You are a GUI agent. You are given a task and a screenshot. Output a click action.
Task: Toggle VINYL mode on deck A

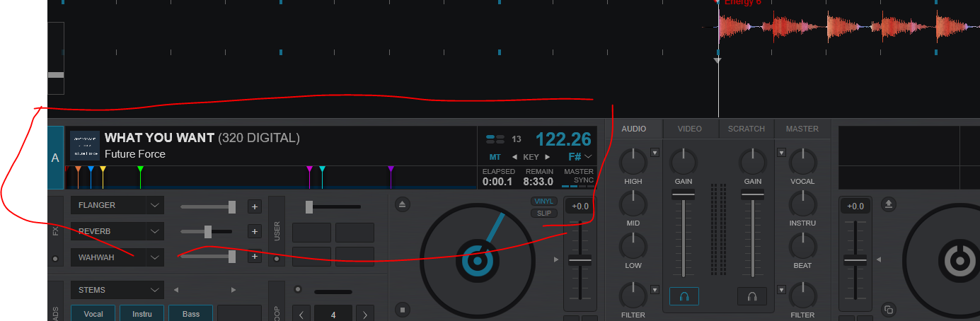pos(544,202)
